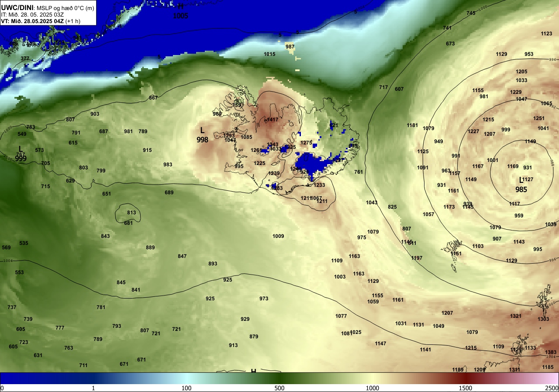Click the height value 377

click(x=25, y=58)
